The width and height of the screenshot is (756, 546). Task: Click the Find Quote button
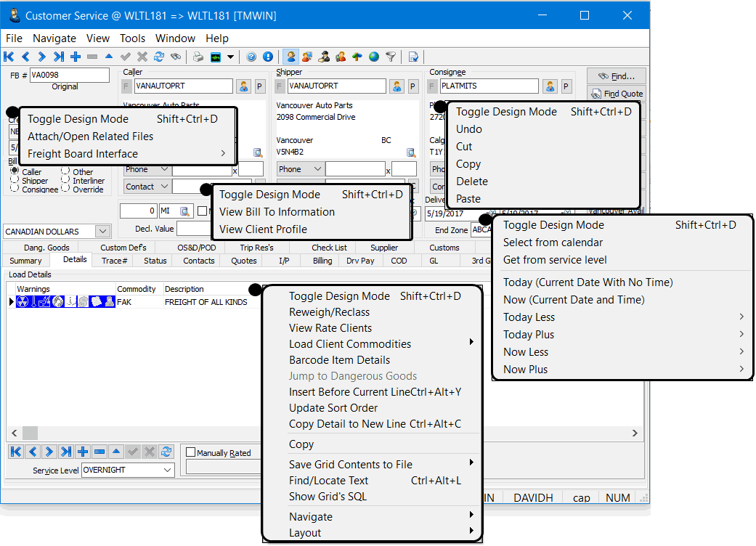point(617,94)
